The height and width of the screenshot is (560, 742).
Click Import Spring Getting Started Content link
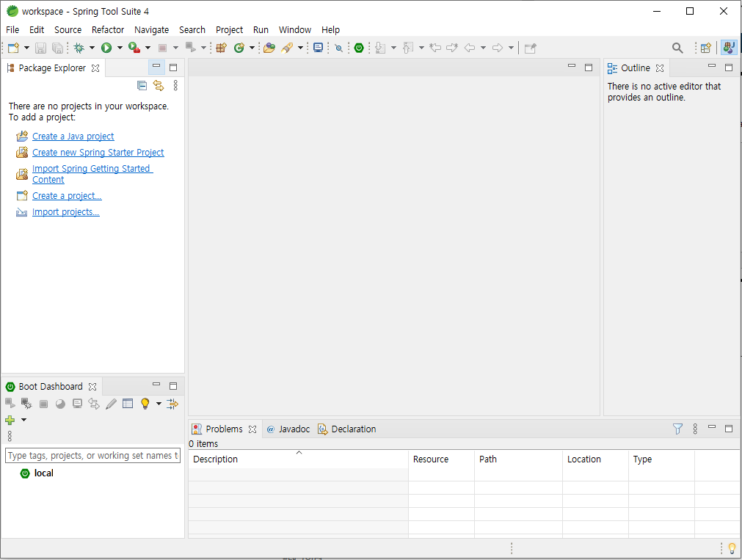point(92,174)
